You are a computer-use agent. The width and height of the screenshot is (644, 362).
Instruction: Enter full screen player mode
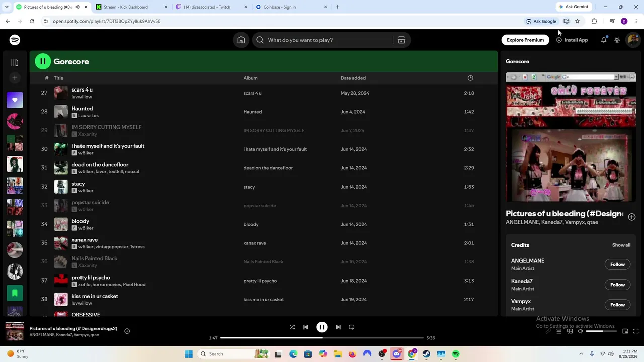(x=636, y=331)
